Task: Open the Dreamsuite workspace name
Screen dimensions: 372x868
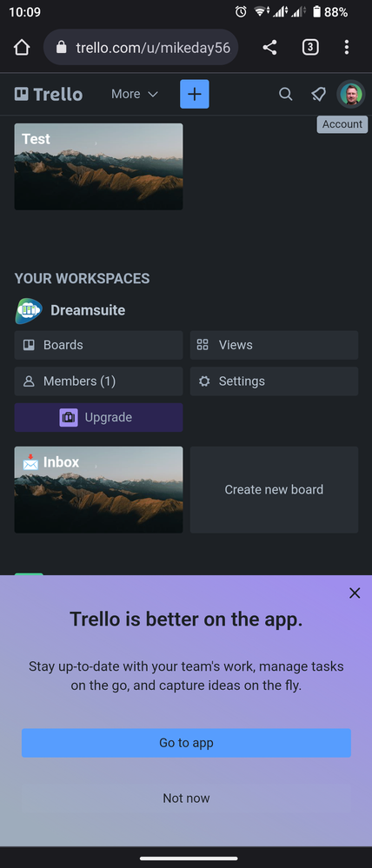Action: tap(88, 310)
